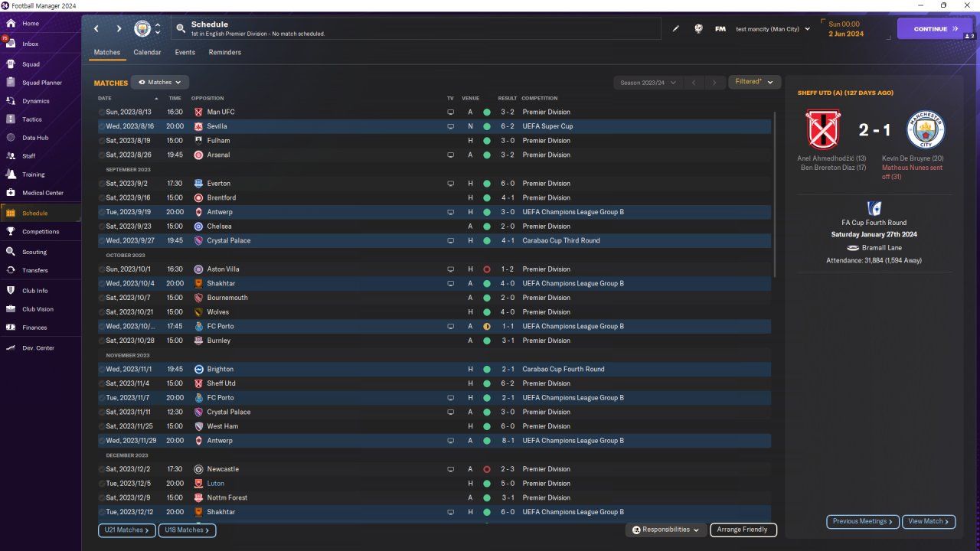Image resolution: width=980 pixels, height=551 pixels.
Task: Click Arrange Friendly button
Action: (743, 530)
